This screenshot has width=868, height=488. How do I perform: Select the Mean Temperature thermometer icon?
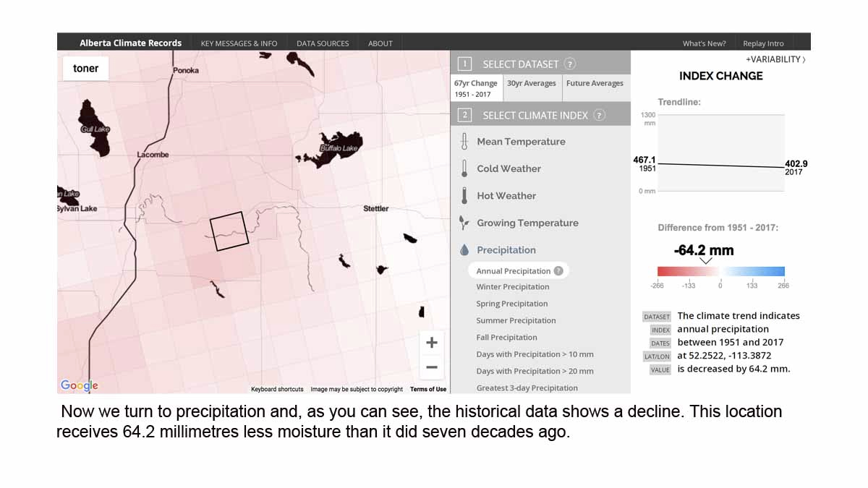coord(463,141)
